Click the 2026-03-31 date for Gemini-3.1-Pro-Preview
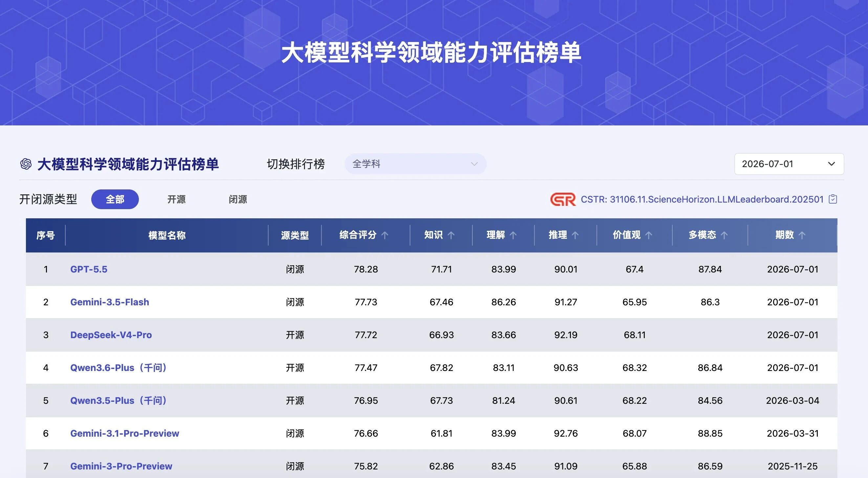This screenshot has width=868, height=478. coord(792,433)
